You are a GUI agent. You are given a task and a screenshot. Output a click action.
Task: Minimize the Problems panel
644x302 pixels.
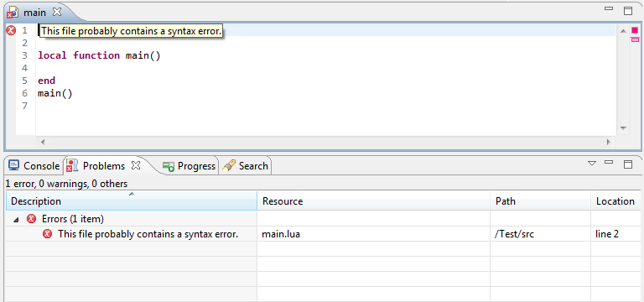(x=609, y=163)
